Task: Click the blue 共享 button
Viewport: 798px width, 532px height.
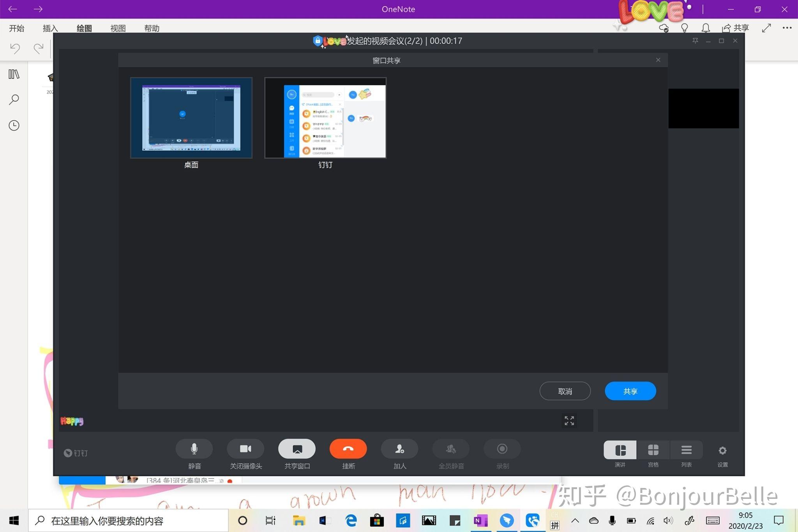Action: coord(630,391)
